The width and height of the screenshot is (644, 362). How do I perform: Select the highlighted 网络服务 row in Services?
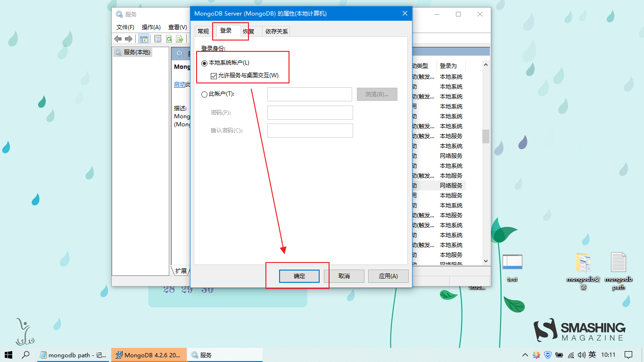[x=439, y=185]
